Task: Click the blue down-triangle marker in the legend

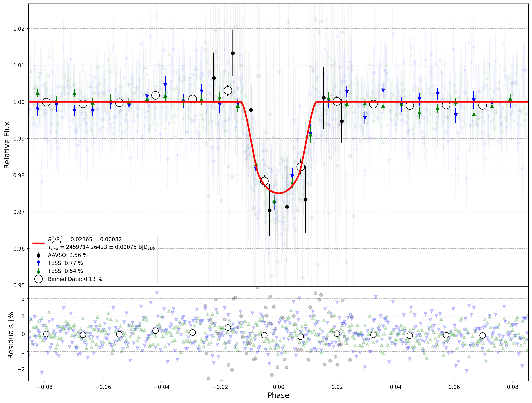Action: [x=38, y=263]
